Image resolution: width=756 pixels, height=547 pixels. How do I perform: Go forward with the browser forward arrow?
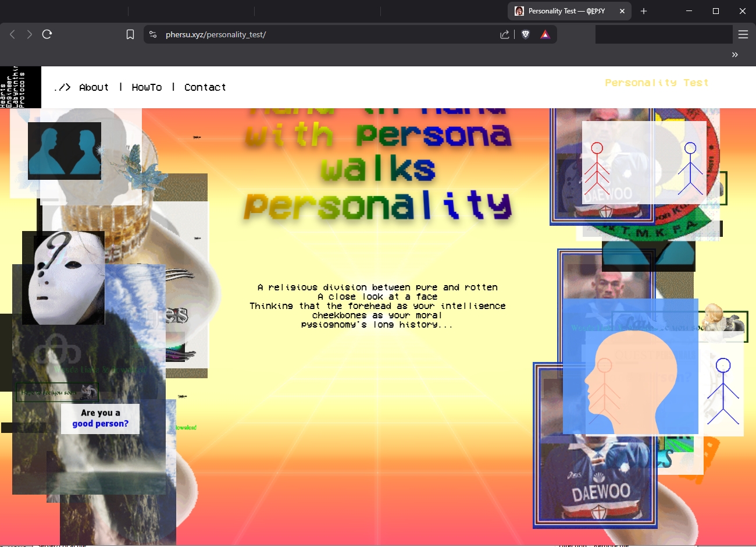29,34
